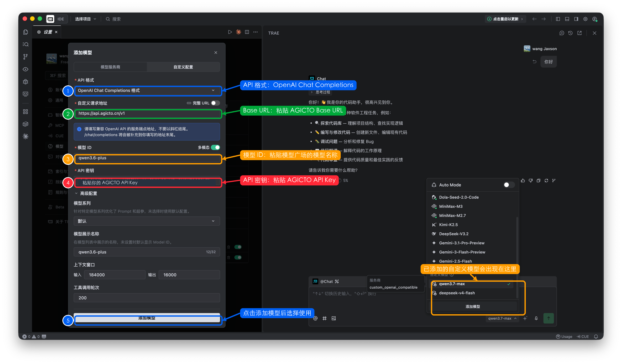
Task: Open the 模型系列 默认 dropdown
Action: click(147, 221)
